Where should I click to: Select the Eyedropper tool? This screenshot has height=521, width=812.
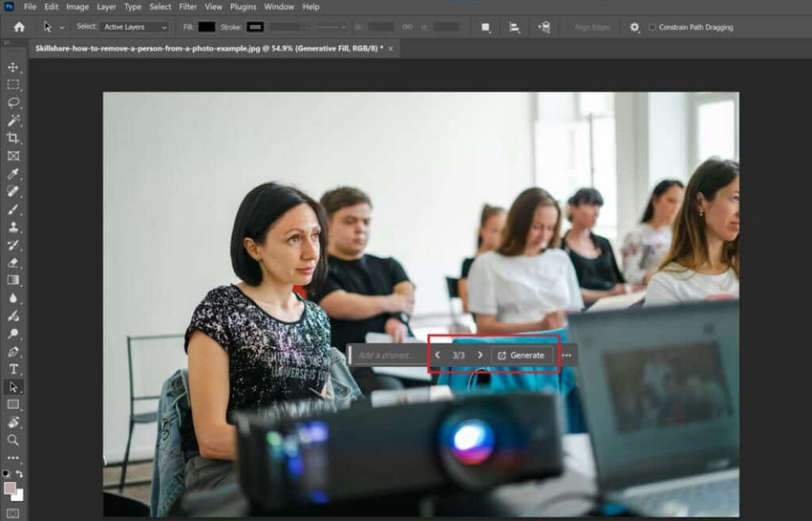pyautogui.click(x=13, y=174)
